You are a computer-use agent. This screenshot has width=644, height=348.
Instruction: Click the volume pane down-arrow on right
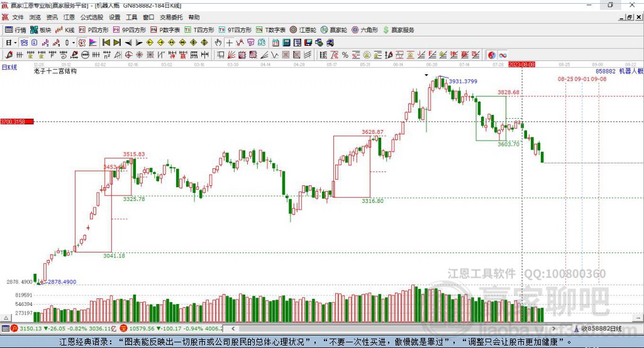(638, 318)
